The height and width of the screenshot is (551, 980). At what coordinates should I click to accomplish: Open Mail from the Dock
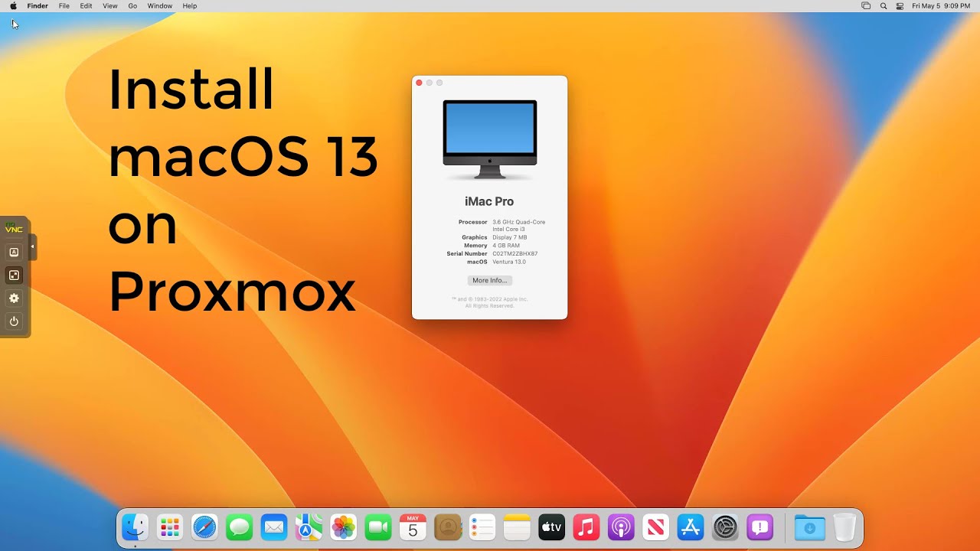274,527
